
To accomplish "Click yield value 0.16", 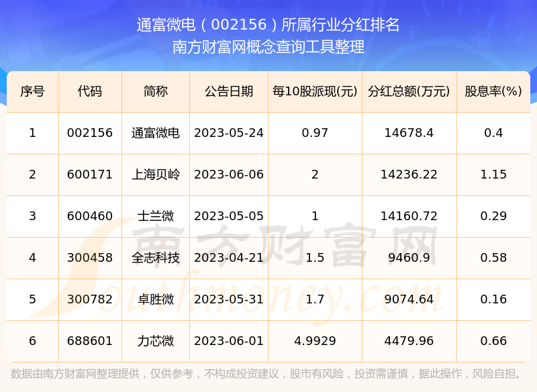I will (x=493, y=299).
